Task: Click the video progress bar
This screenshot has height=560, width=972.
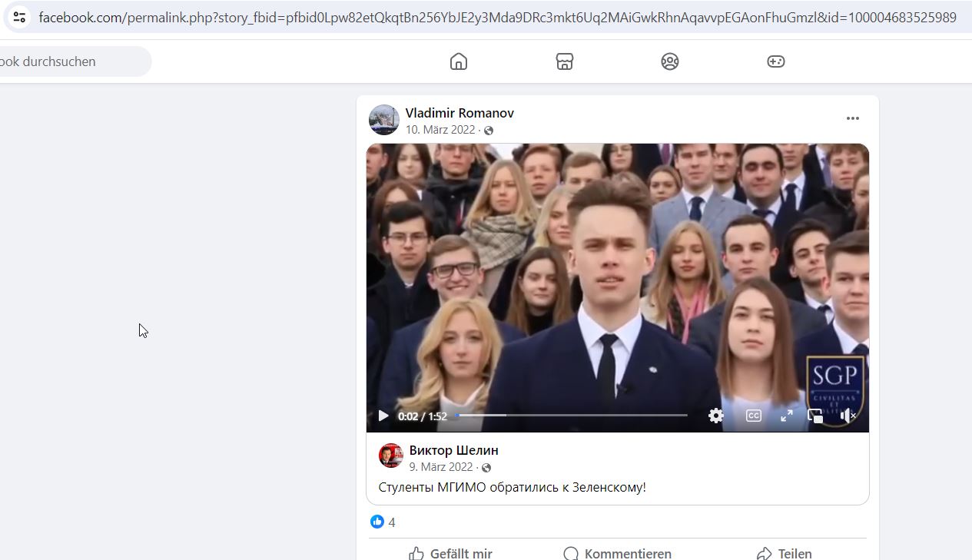Action: coord(571,416)
